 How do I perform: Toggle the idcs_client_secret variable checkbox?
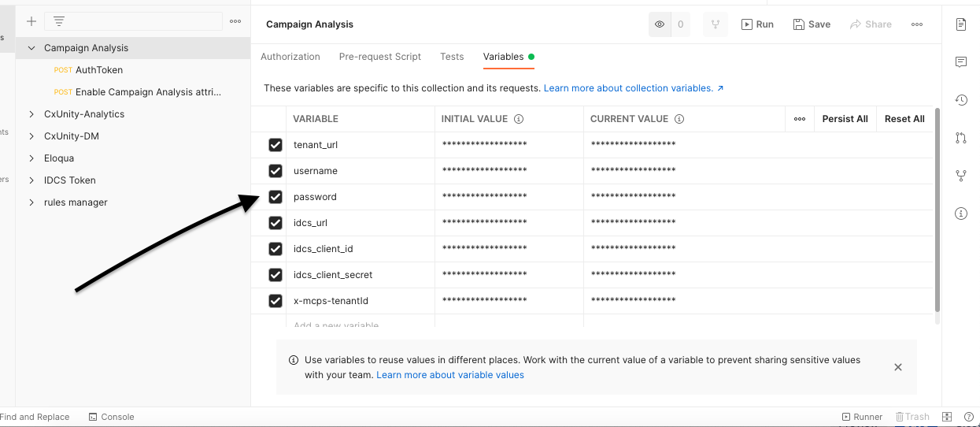tap(276, 275)
